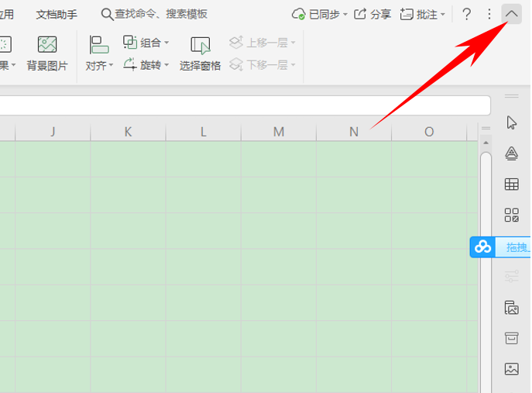Viewport: 532px width, 393px height.
Task: Click the split handle above scrollbar
Action: click(486, 129)
